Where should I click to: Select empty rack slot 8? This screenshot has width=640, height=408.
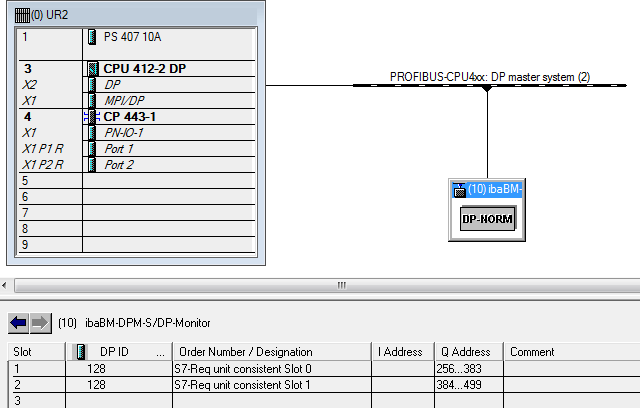[x=137, y=228]
